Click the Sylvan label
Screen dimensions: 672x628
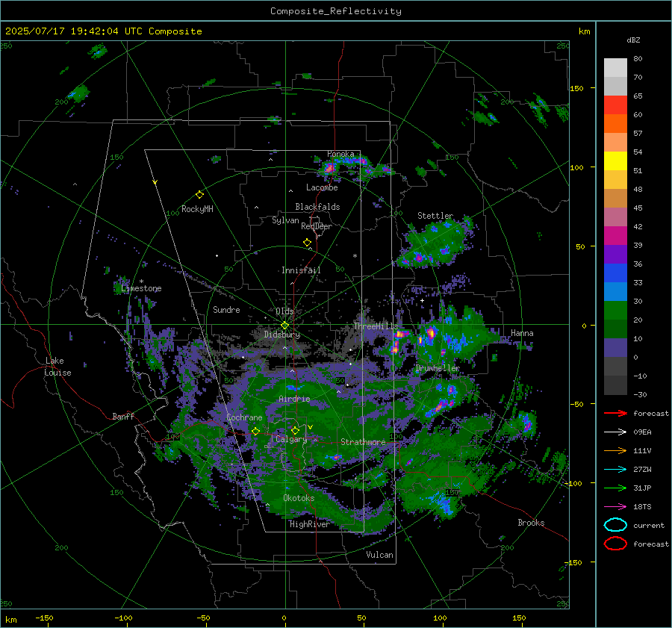pyautogui.click(x=285, y=220)
